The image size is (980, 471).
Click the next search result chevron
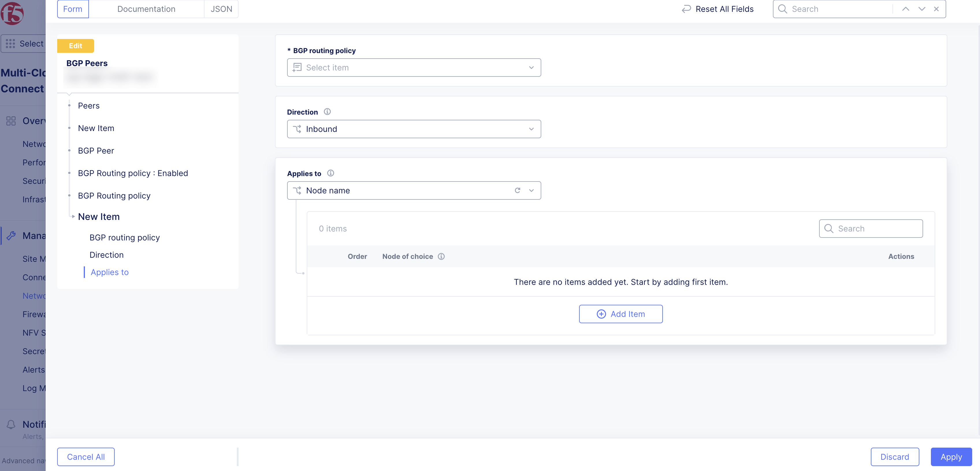(921, 9)
